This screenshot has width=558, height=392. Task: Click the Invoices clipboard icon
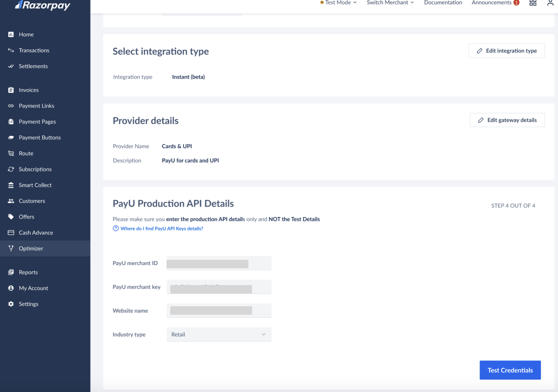(11, 90)
